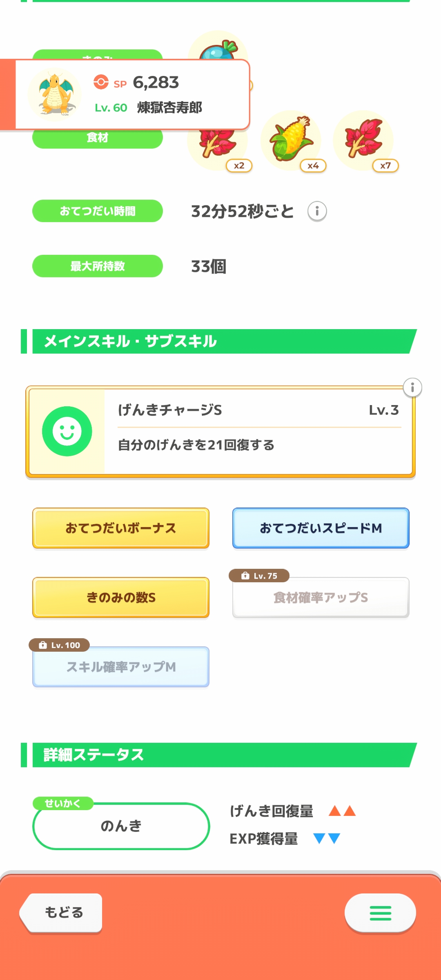Tap the げんきチャージS main skill card
Viewport: 441px width, 980px height.
[257, 432]
